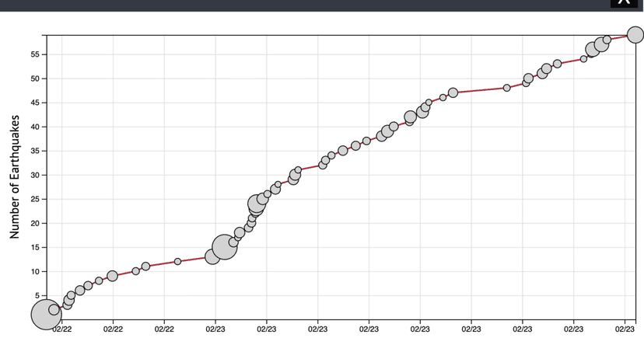Select the earthquake marker at count 35
The height and width of the screenshot is (338, 644).
[x=342, y=151]
